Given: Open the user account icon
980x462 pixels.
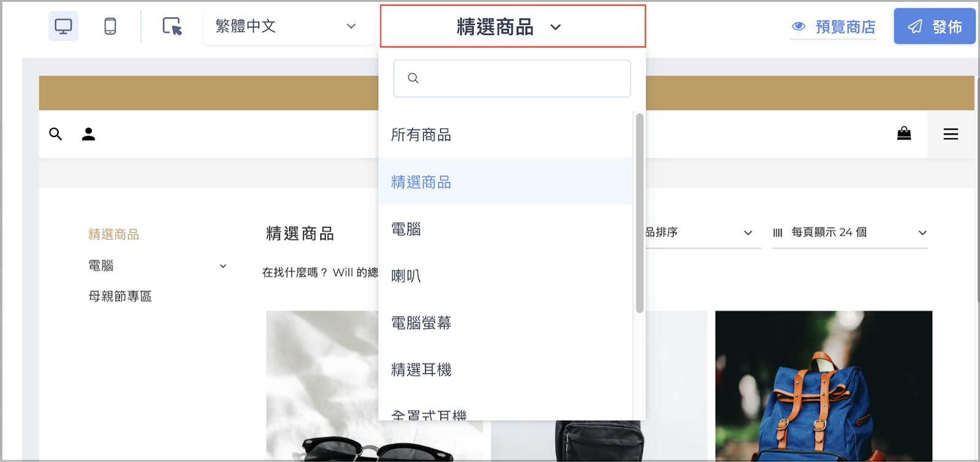Looking at the screenshot, I should pyautogui.click(x=88, y=134).
